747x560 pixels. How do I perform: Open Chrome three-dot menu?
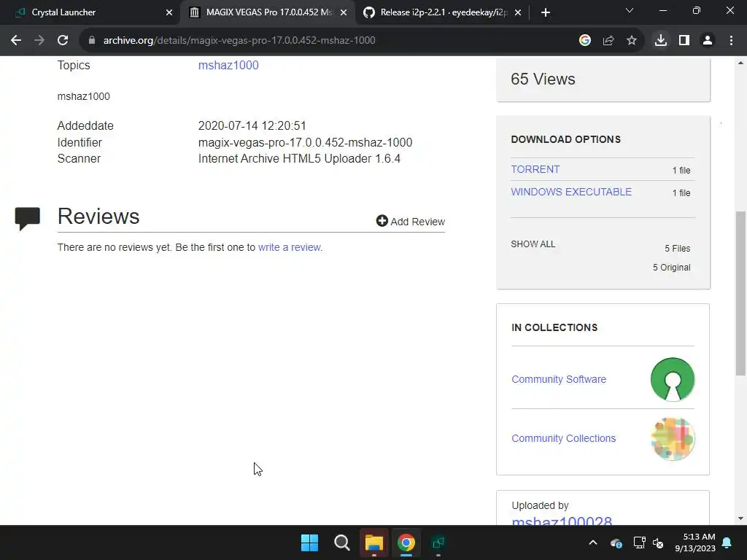click(731, 41)
